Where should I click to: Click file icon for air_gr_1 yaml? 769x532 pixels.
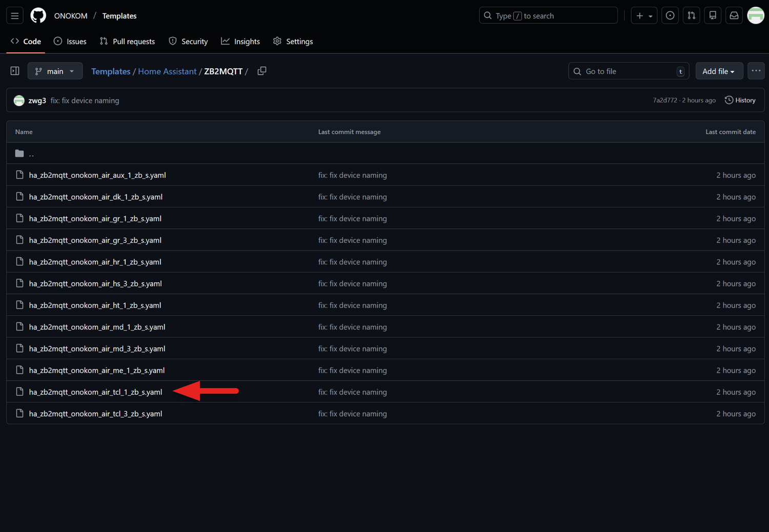pos(19,218)
